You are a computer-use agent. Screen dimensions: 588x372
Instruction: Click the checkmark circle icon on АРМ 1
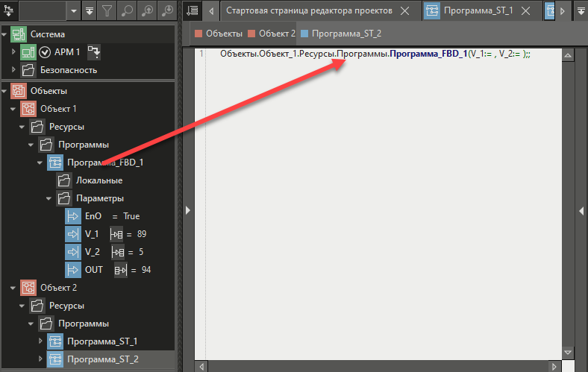pos(45,52)
